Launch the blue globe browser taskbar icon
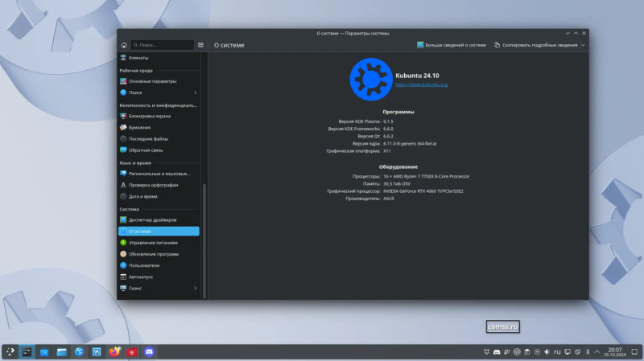644x361 pixels. (79, 351)
